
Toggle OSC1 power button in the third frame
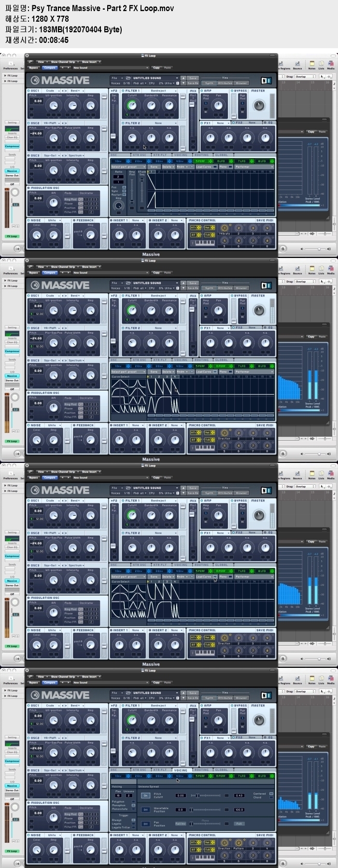click(29, 501)
